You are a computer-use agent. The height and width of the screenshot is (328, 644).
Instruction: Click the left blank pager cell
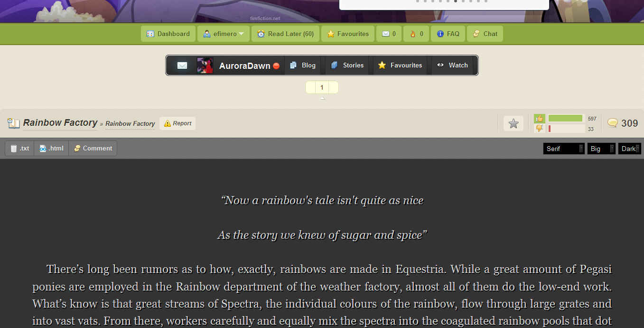(310, 87)
